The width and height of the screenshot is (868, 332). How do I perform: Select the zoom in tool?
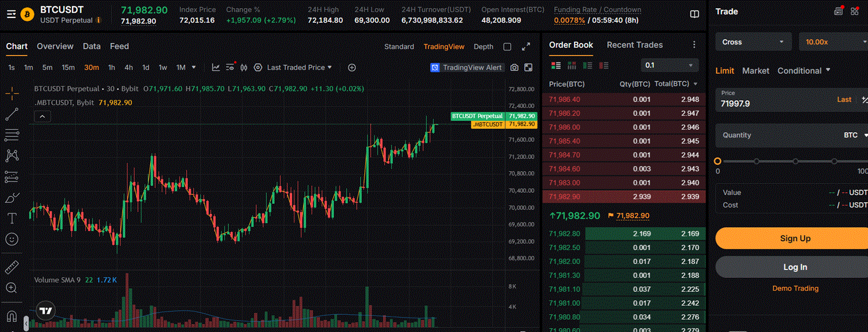coord(12,287)
